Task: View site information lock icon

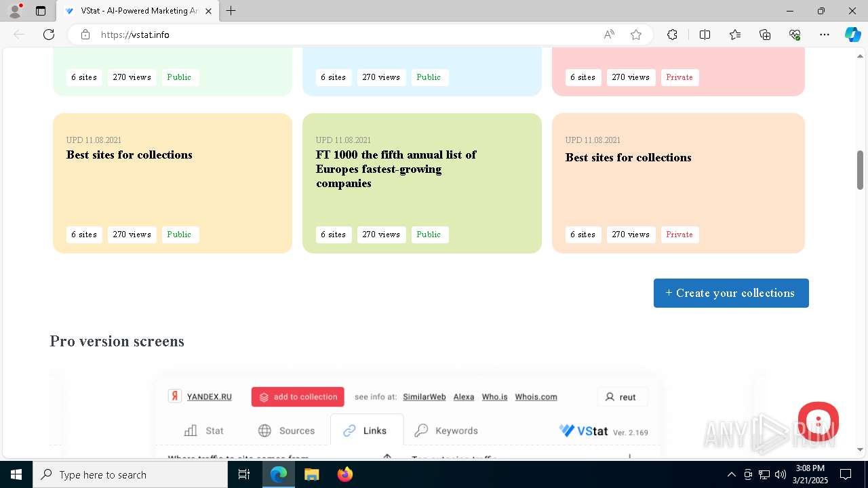Action: [85, 35]
